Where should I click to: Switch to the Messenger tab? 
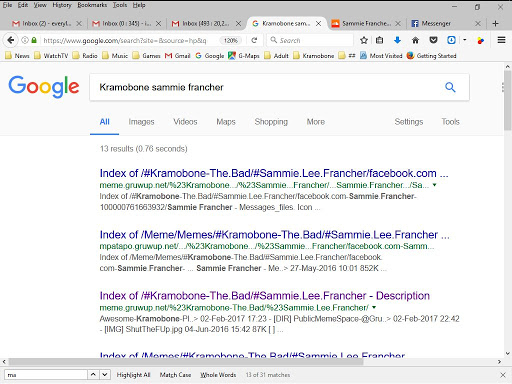click(446, 23)
